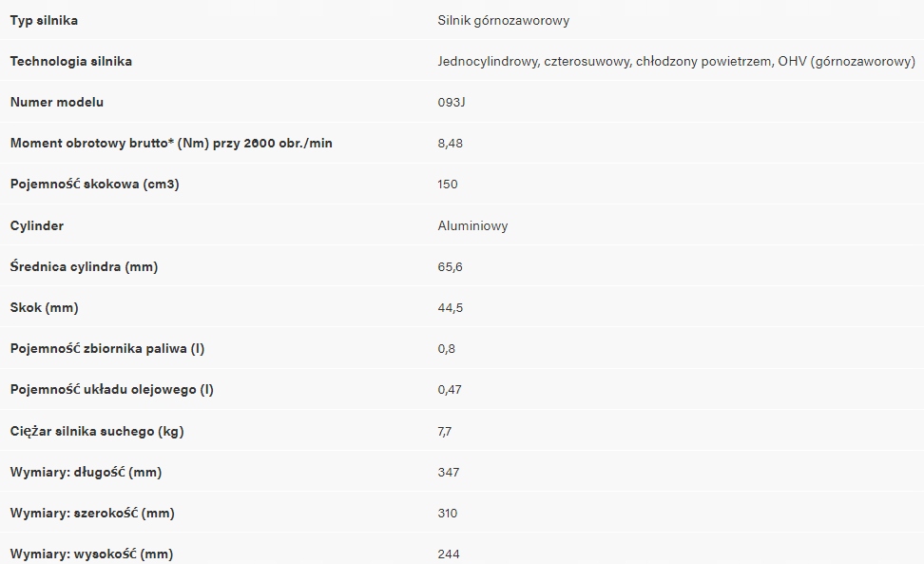Select the 'Silnik górnozaworowy' value text
The height and width of the screenshot is (564, 924).
503,20
